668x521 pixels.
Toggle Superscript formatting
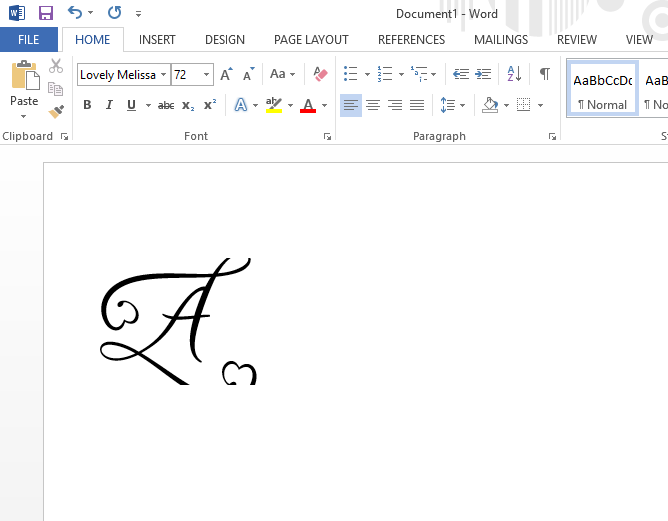[x=210, y=105]
